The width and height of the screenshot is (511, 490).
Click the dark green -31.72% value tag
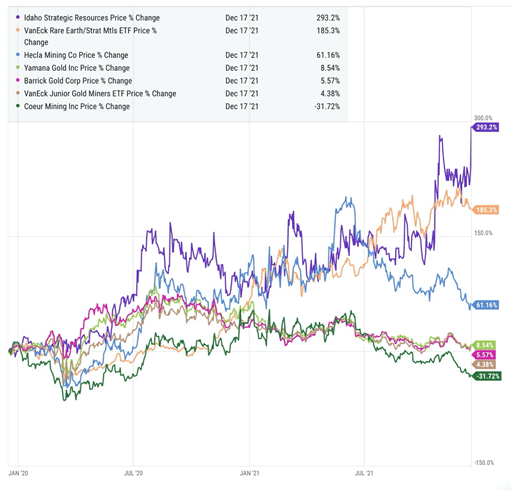486,376
